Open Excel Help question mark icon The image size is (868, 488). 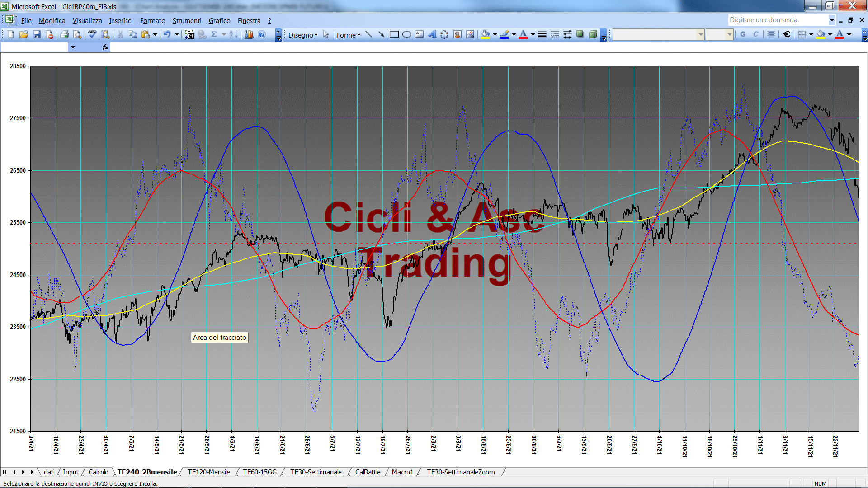[x=262, y=34]
